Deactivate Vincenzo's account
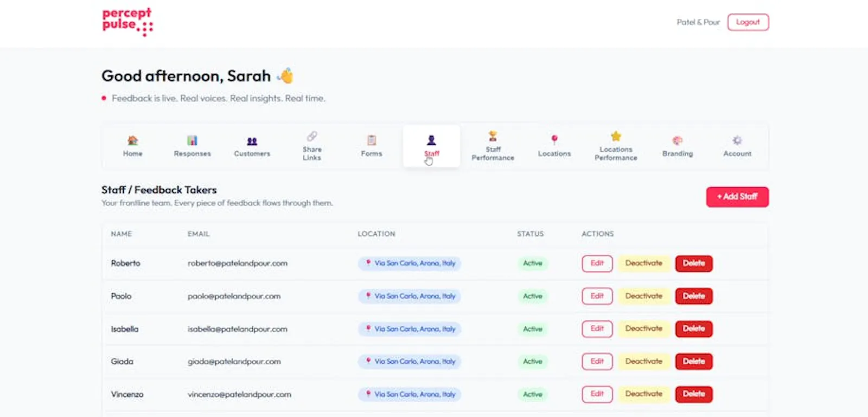The width and height of the screenshot is (868, 417). pyautogui.click(x=644, y=394)
